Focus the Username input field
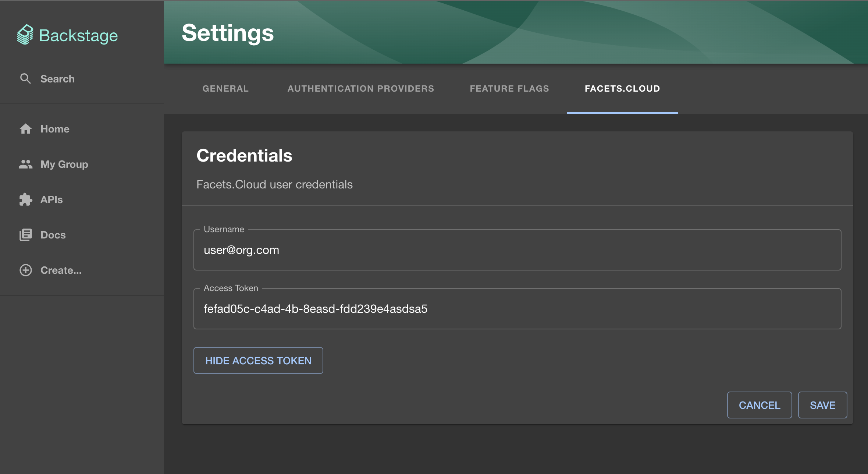Screen dimensions: 868x474 coord(517,250)
